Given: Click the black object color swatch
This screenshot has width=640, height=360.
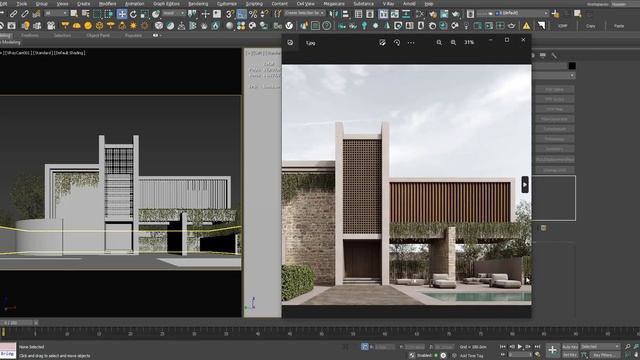Looking at the screenshot, I should [572, 66].
